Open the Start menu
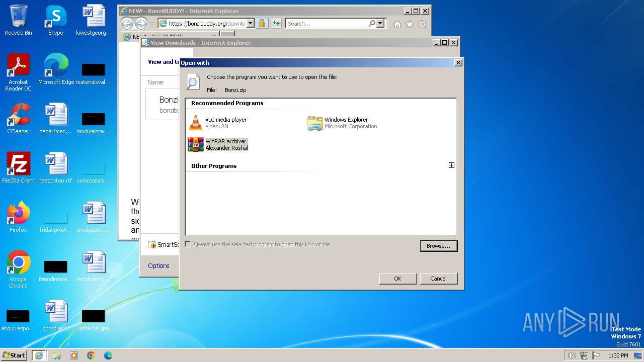The image size is (644, 362). pyautogui.click(x=14, y=355)
